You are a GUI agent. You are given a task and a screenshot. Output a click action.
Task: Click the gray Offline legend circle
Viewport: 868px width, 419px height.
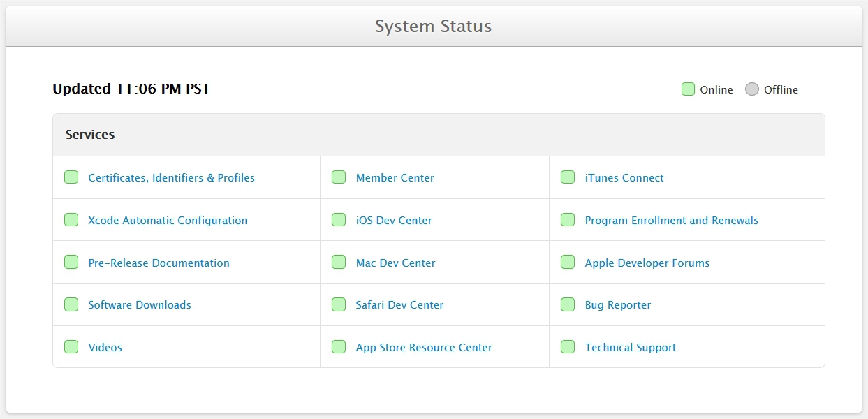[x=751, y=89]
